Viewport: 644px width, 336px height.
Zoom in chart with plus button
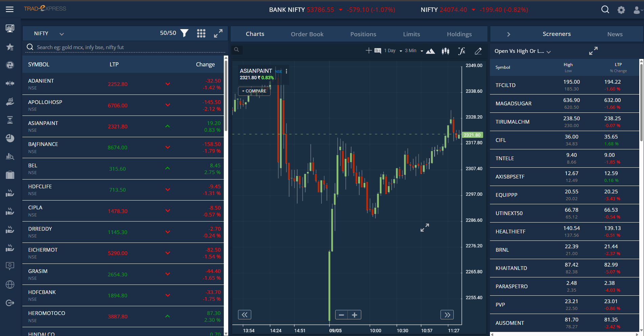pos(355,315)
